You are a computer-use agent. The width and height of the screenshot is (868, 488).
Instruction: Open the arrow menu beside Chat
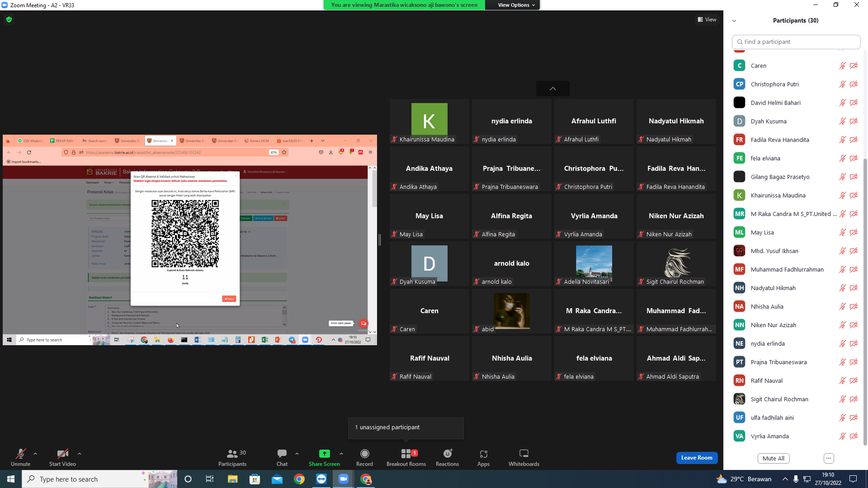pyautogui.click(x=297, y=454)
